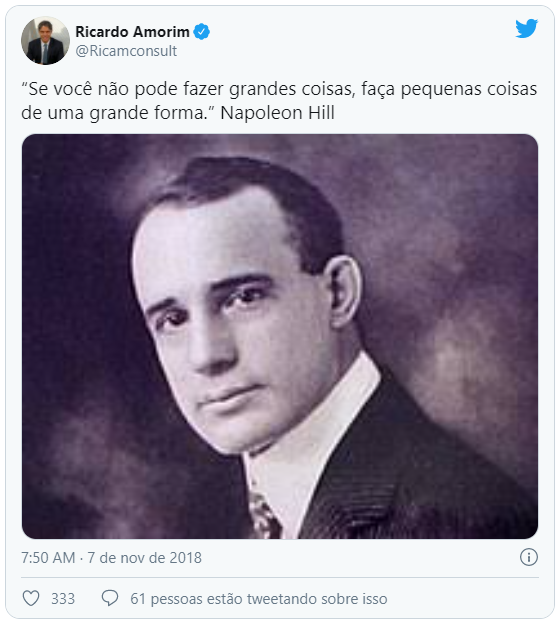The image size is (559, 624).
Task: Select the name Napoleon Hill in the tweet
Action: pyautogui.click(x=277, y=113)
